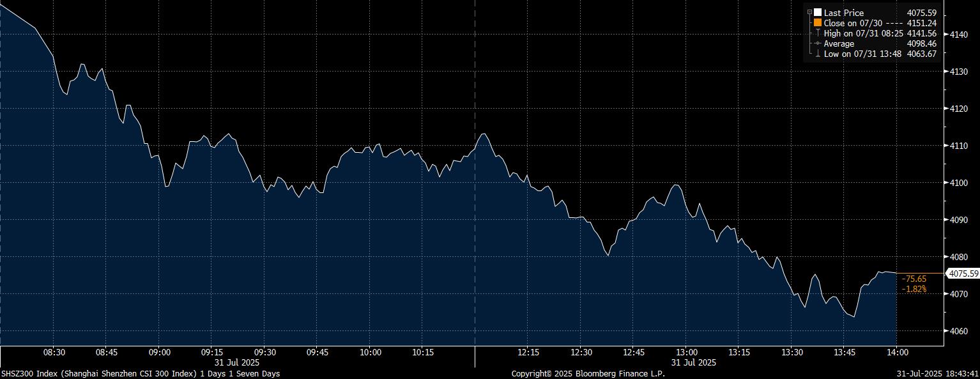The width and height of the screenshot is (980, 379).
Task: Click the 4060 y-axis tick label
Action: (960, 331)
